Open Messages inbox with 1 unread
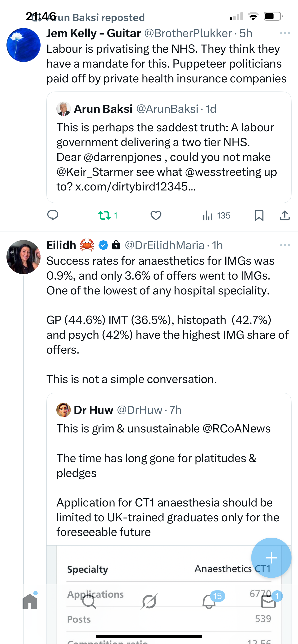Screen dimensions: 298x644 pos(268,601)
